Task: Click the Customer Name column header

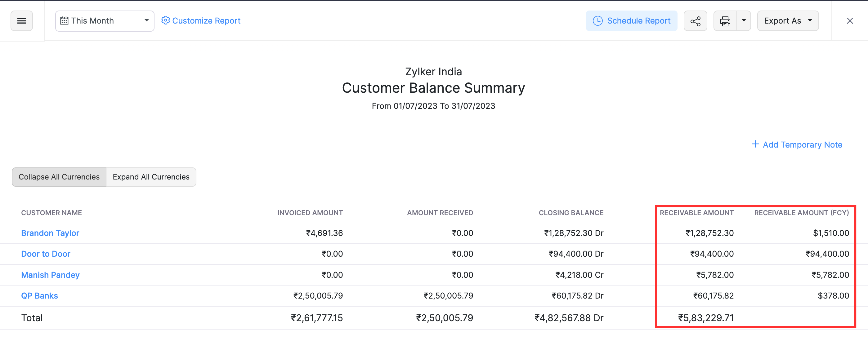Action: pyautogui.click(x=51, y=213)
